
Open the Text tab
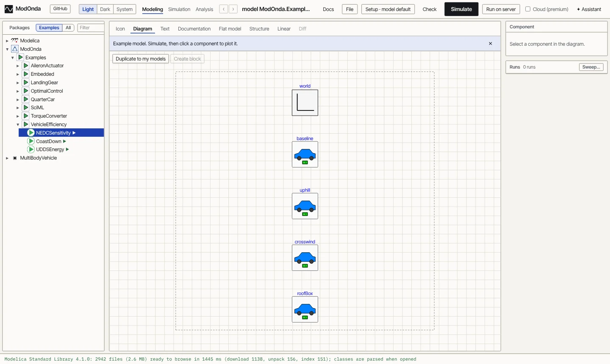(x=165, y=29)
